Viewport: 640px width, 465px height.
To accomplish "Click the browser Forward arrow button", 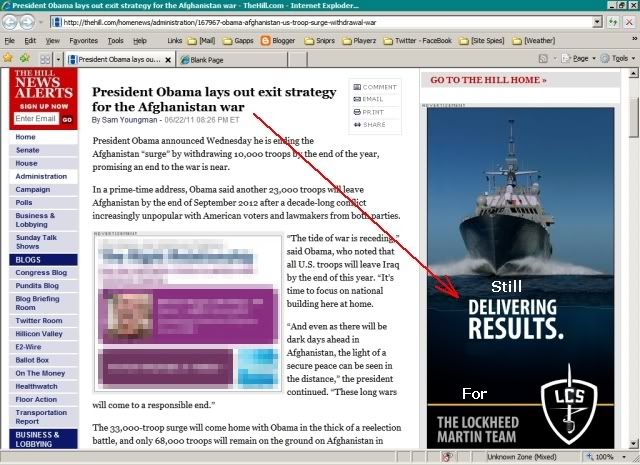I will [x=27, y=22].
